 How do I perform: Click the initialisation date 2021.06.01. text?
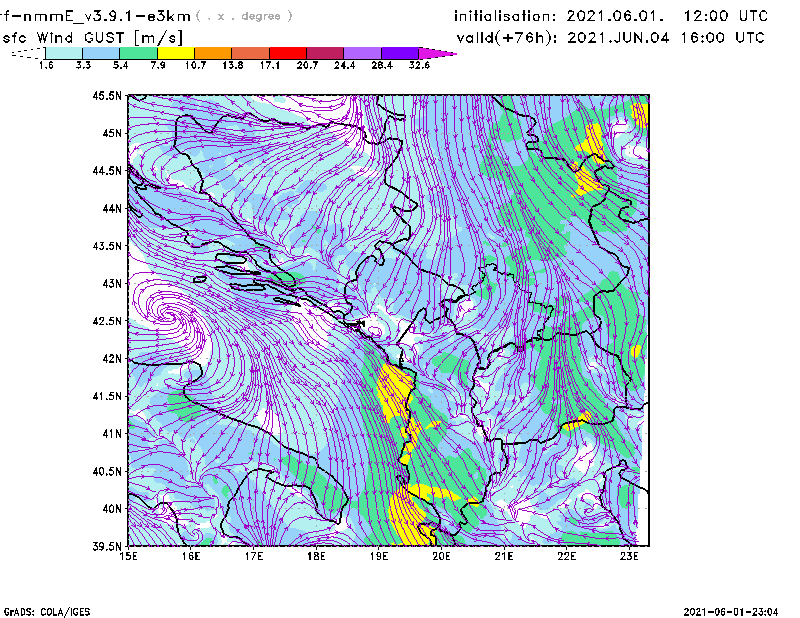click(615, 16)
